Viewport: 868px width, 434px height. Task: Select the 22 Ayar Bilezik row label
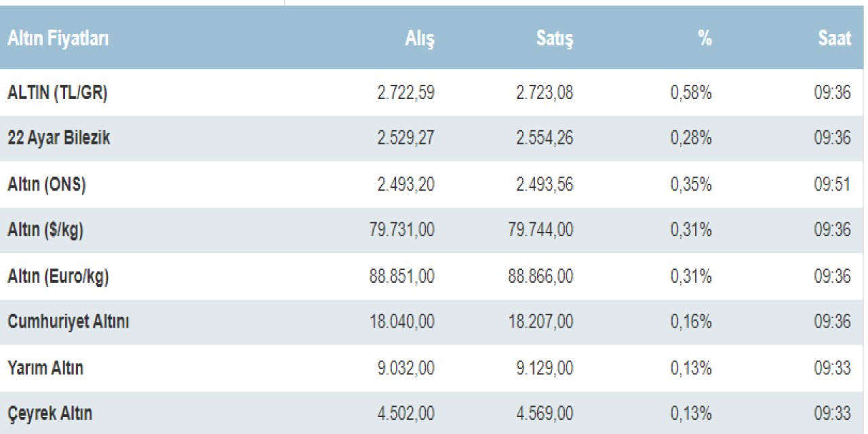59,138
